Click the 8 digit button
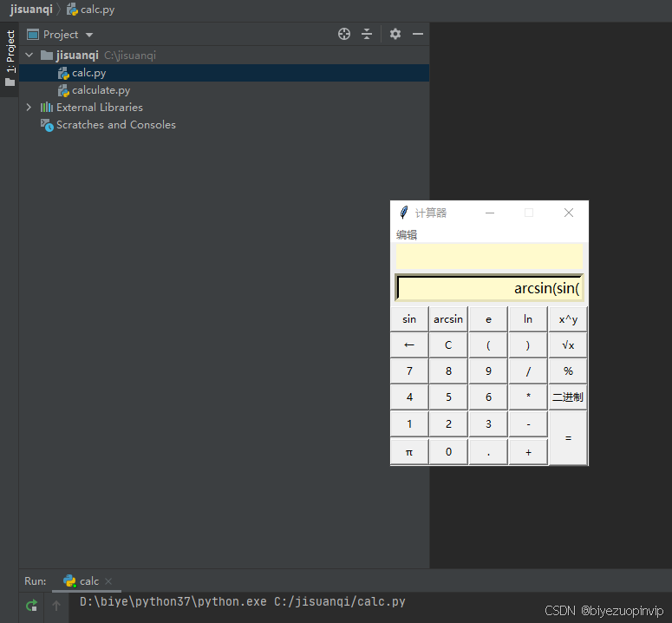The height and width of the screenshot is (623, 672). pyautogui.click(x=448, y=371)
